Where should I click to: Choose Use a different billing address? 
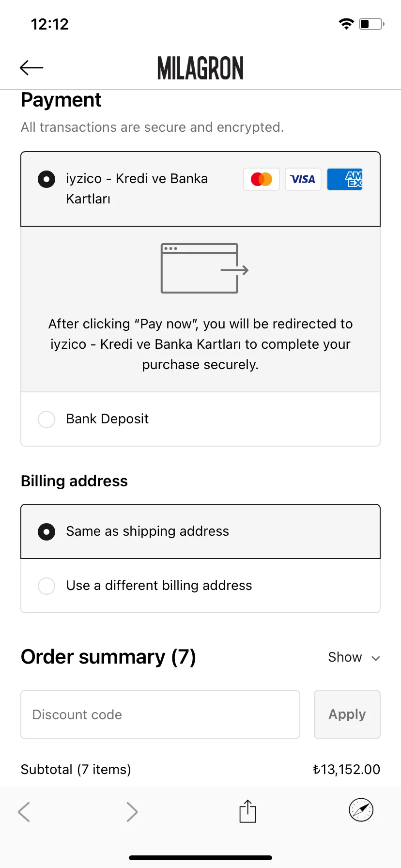coord(200,586)
